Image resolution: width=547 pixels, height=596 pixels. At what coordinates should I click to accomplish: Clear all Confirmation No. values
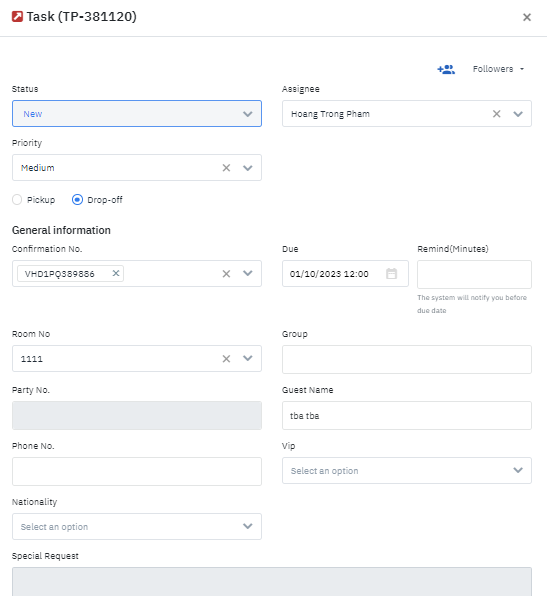[226, 273]
